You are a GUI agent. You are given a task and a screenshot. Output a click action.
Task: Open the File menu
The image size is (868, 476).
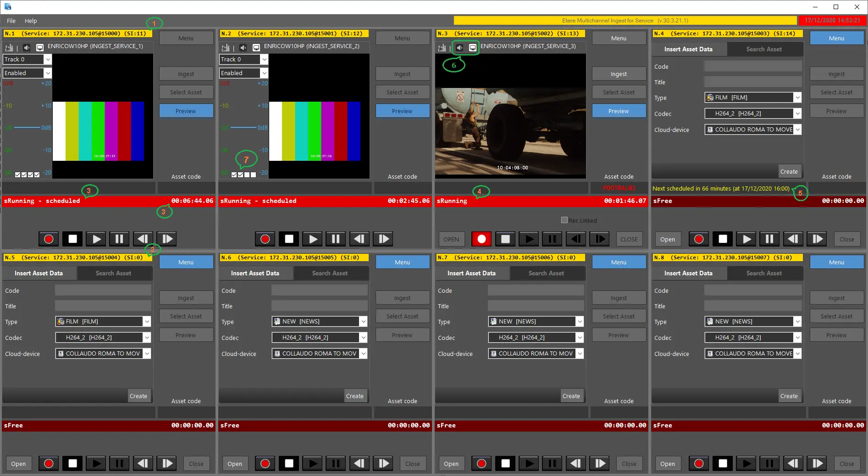(x=11, y=21)
